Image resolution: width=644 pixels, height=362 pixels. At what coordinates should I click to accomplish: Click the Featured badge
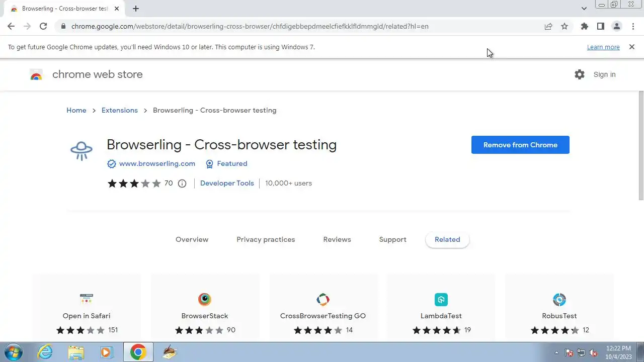(x=227, y=163)
